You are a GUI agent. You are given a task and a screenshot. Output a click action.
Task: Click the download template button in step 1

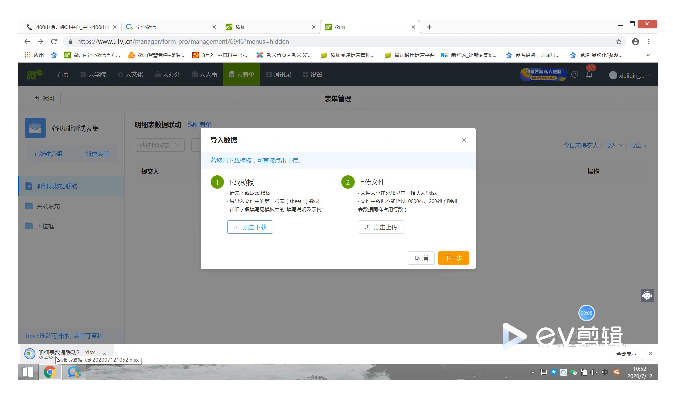click(x=250, y=227)
